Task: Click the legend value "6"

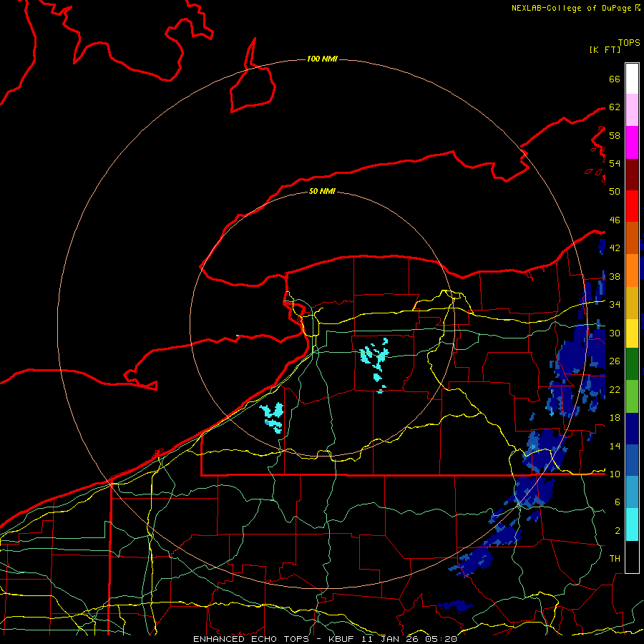Action: click(x=617, y=502)
